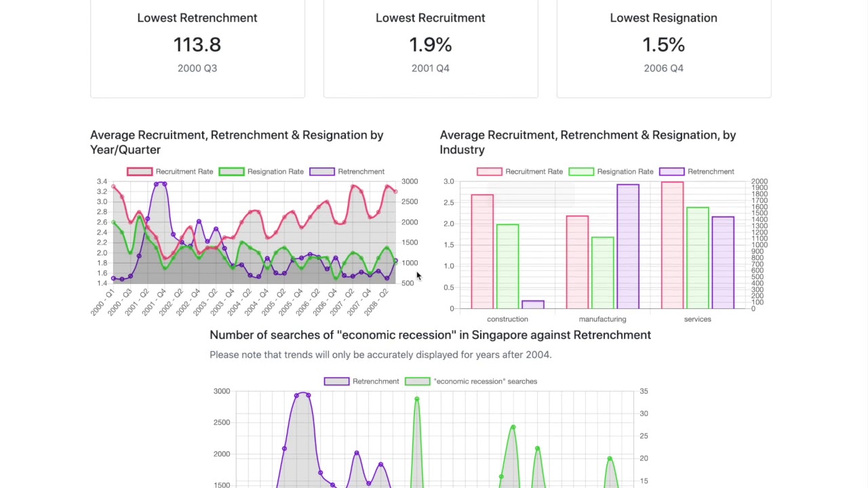Image resolution: width=868 pixels, height=488 pixels.
Task: Click the 1.9% value
Action: point(431,45)
